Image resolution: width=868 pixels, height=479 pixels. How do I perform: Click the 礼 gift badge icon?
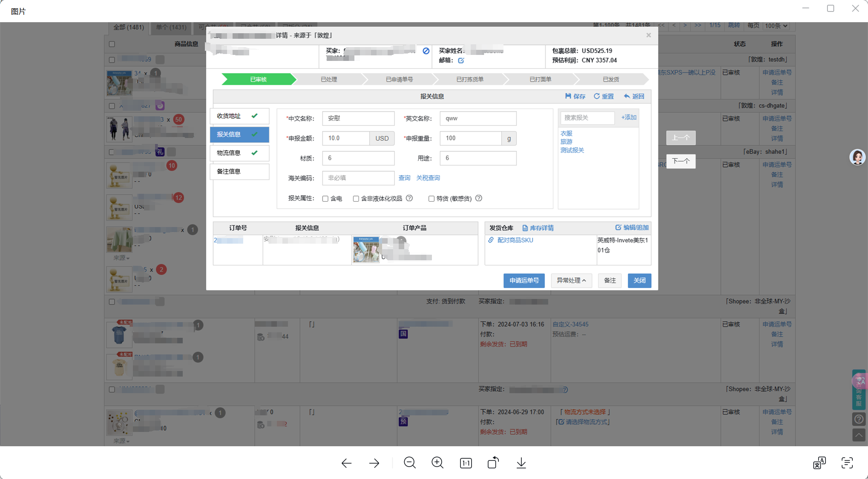(160, 152)
